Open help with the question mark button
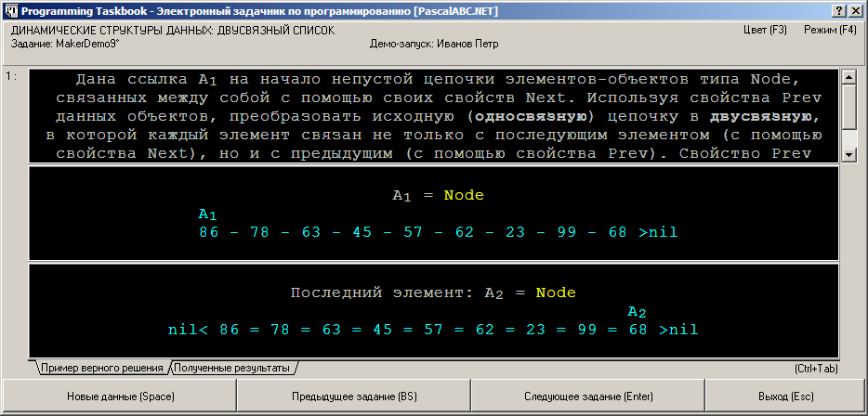 (x=839, y=12)
